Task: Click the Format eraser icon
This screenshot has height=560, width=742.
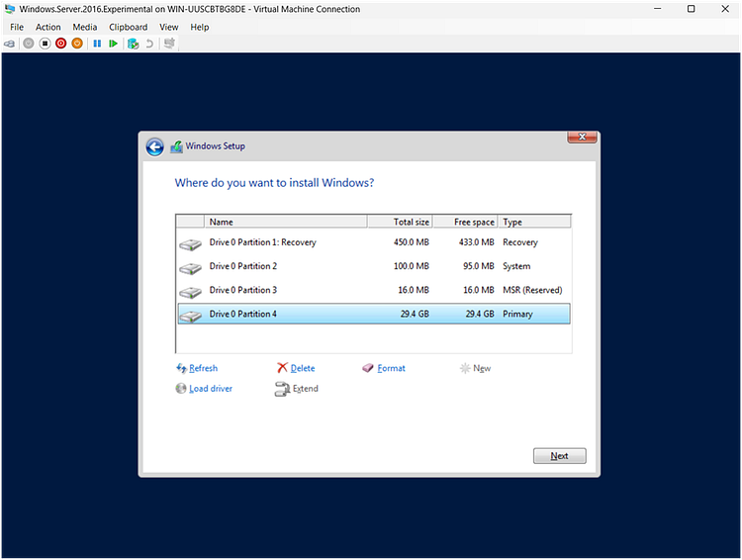Action: [368, 368]
